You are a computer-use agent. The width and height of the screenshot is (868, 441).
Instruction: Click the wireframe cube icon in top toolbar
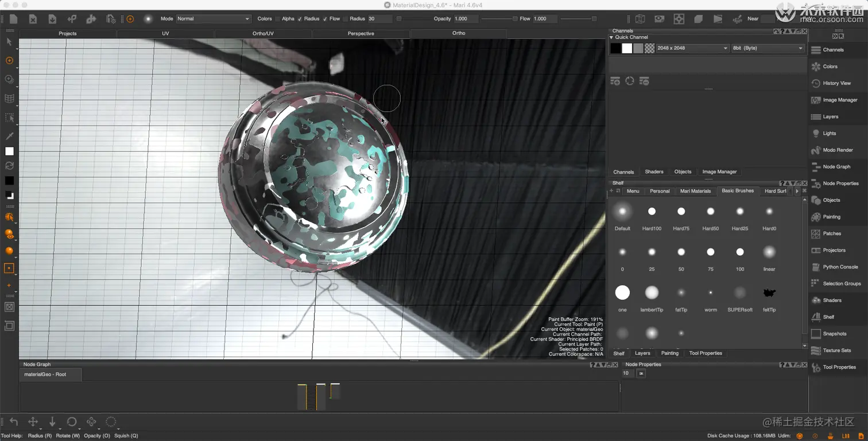(640, 19)
